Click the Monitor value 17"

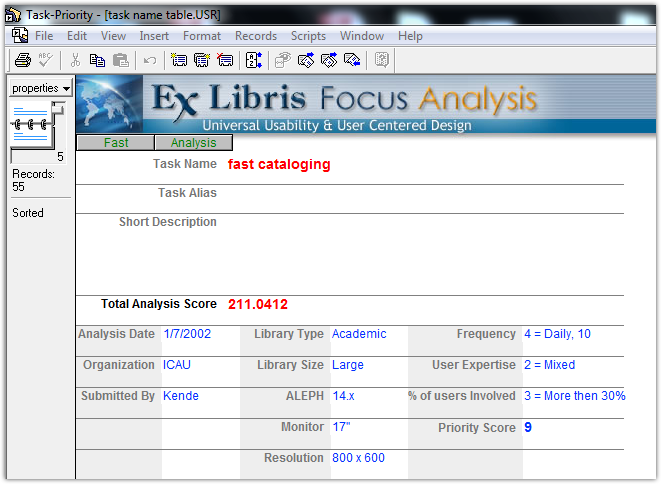click(341, 427)
